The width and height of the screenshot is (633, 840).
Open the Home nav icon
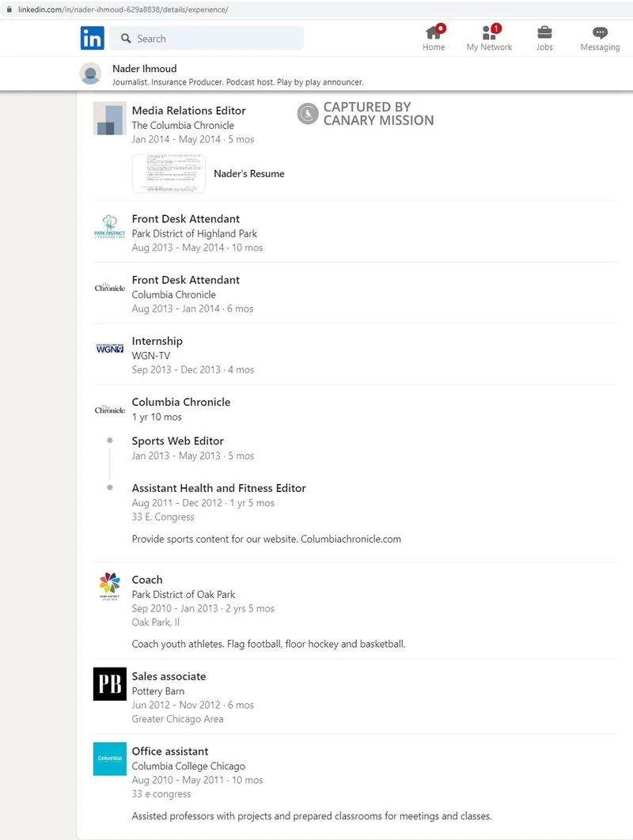pos(433,32)
